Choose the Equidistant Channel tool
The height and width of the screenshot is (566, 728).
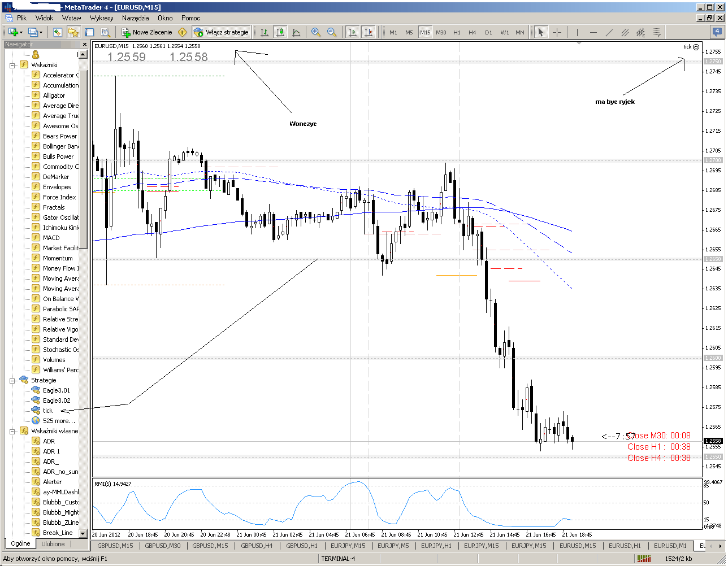[x=625, y=32]
